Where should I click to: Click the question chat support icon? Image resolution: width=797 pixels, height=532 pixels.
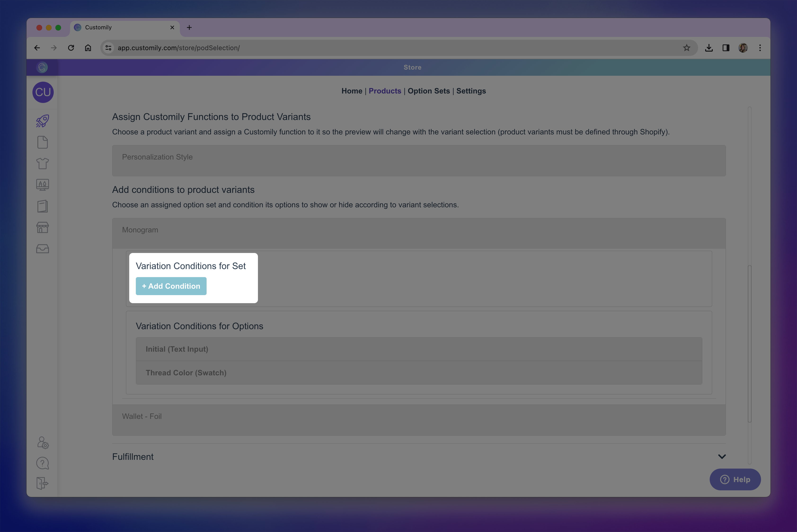pos(42,463)
